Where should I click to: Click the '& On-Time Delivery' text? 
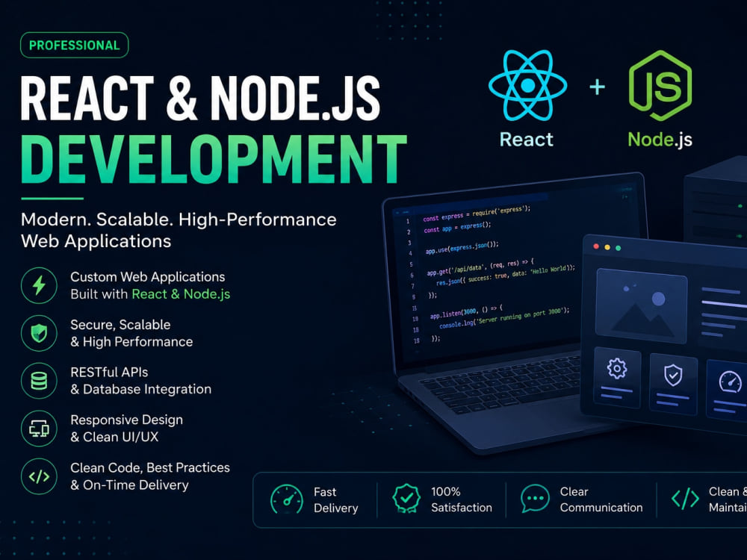click(x=129, y=485)
